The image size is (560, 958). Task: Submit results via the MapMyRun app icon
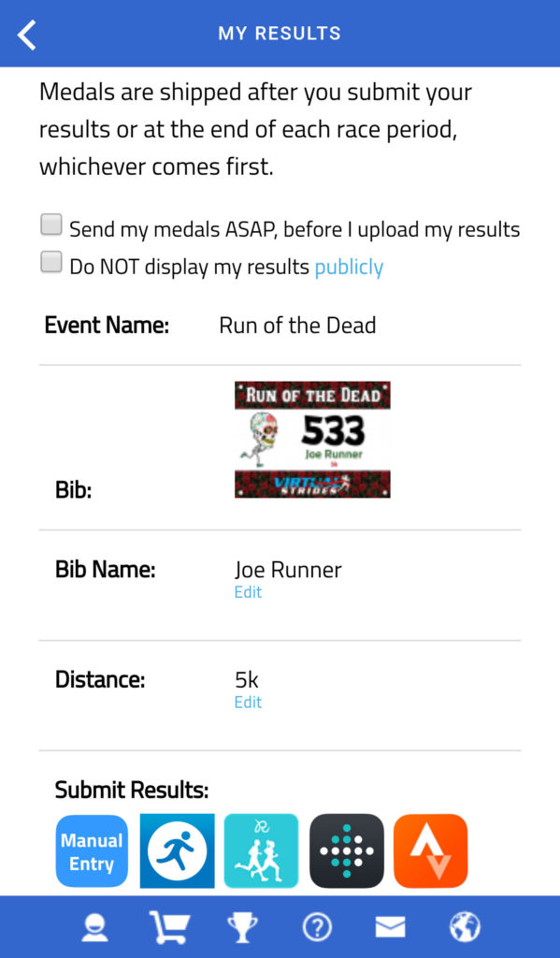(x=177, y=850)
